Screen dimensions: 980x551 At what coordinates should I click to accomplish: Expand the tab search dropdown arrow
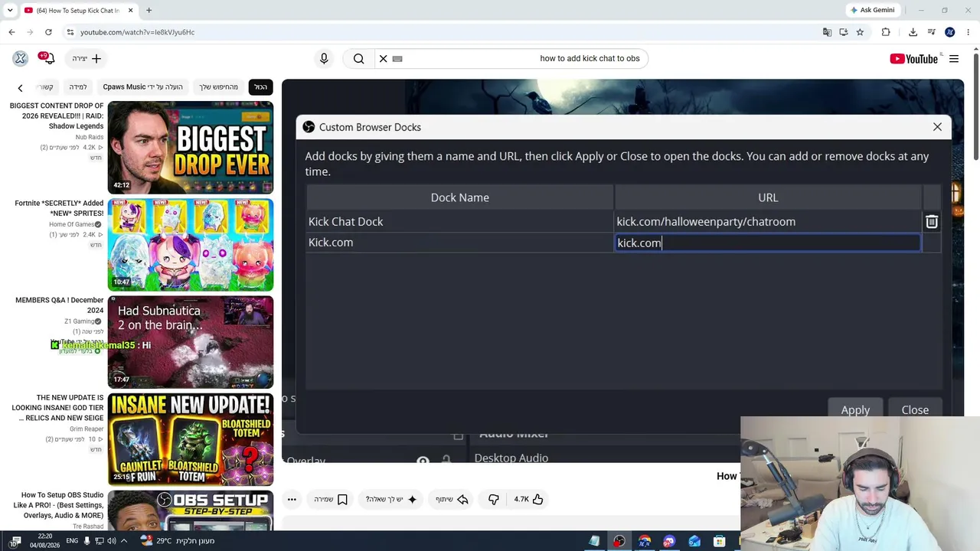pyautogui.click(x=10, y=11)
